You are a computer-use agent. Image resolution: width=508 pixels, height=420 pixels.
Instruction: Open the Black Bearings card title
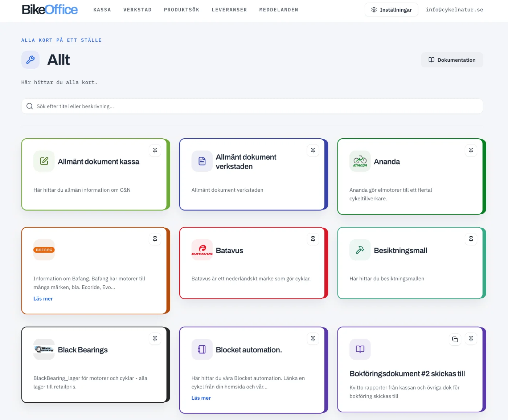click(x=83, y=350)
